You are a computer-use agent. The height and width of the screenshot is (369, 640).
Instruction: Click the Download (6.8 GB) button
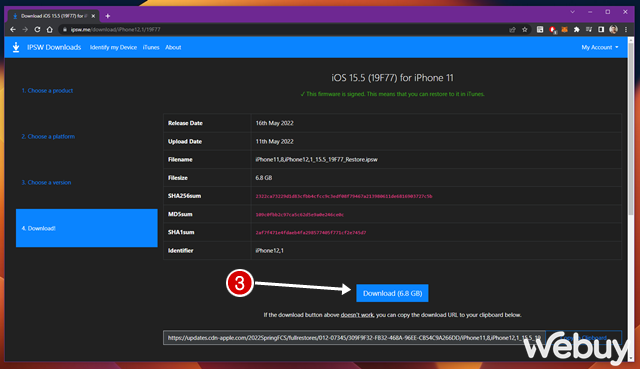pyautogui.click(x=392, y=293)
